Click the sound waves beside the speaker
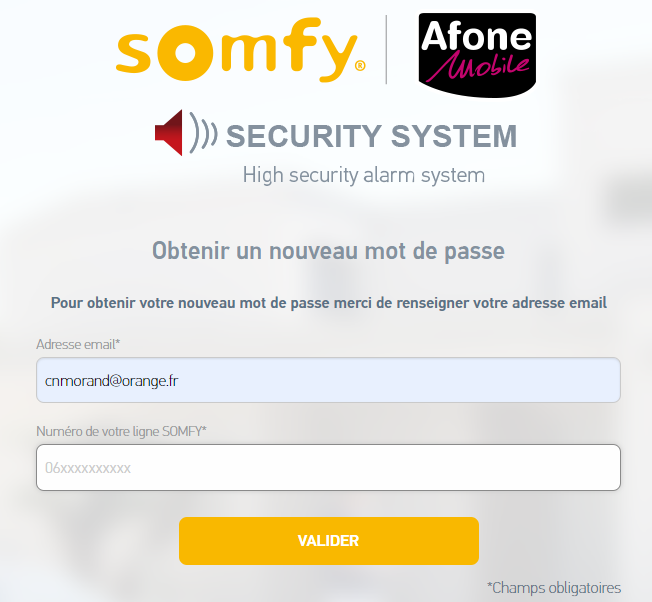Screen dimensions: 652x602 tap(204, 134)
